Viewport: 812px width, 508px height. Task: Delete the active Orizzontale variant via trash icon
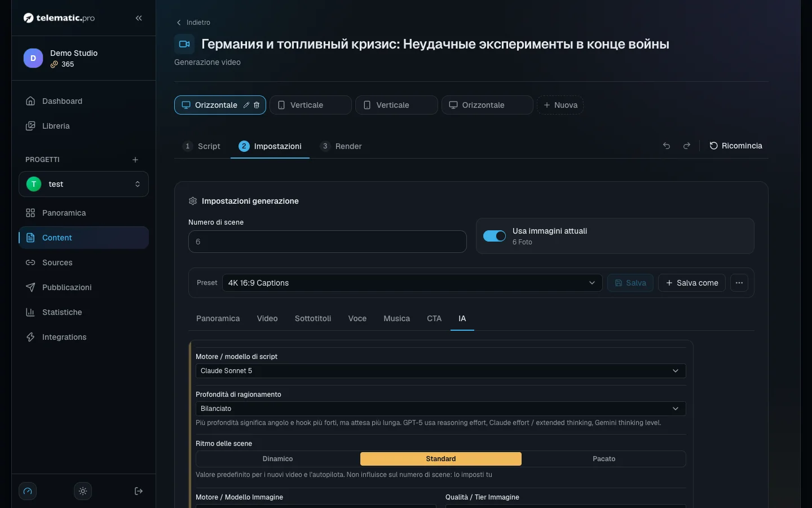257,105
